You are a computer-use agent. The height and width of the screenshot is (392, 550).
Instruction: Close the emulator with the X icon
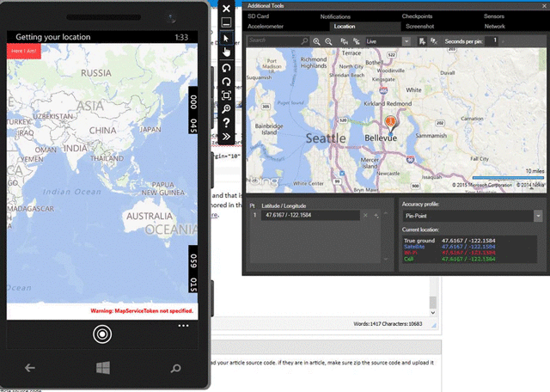coord(226,9)
